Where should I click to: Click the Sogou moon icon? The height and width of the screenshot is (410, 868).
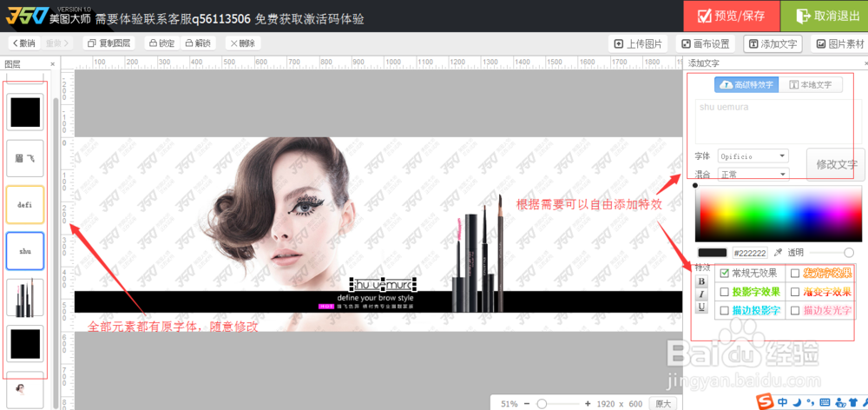(x=798, y=401)
